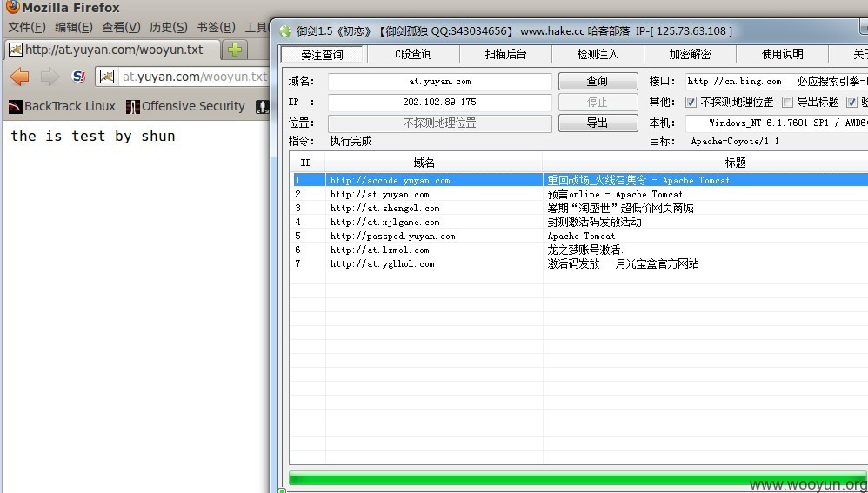Switch to C段查询 tab
This screenshot has height=493, width=868.
point(413,54)
